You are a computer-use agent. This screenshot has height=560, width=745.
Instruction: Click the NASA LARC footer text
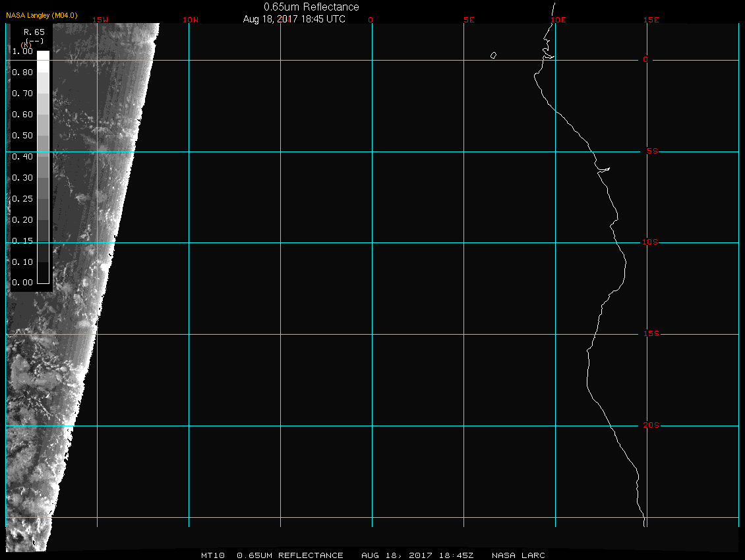518,555
